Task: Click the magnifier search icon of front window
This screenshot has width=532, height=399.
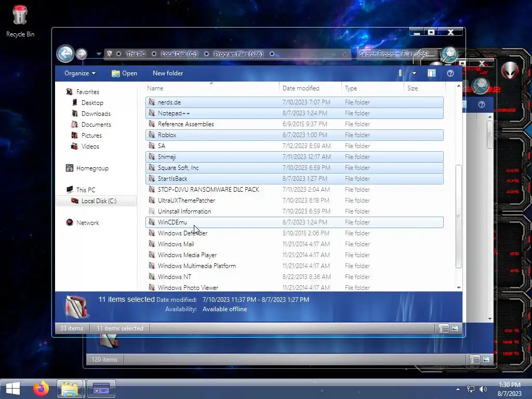Action: [449, 54]
